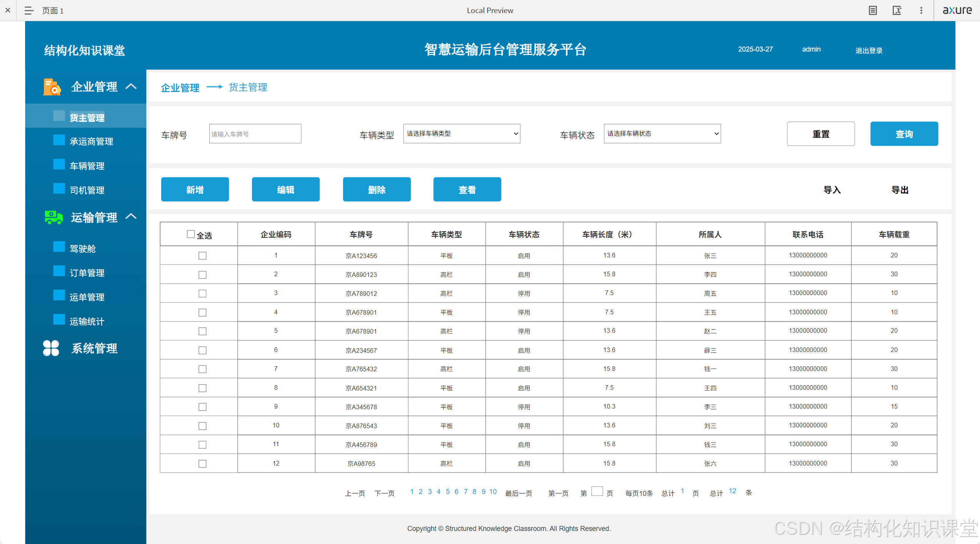Open the Axure hamburger pages menu icon
The height and width of the screenshot is (544, 980).
point(29,10)
